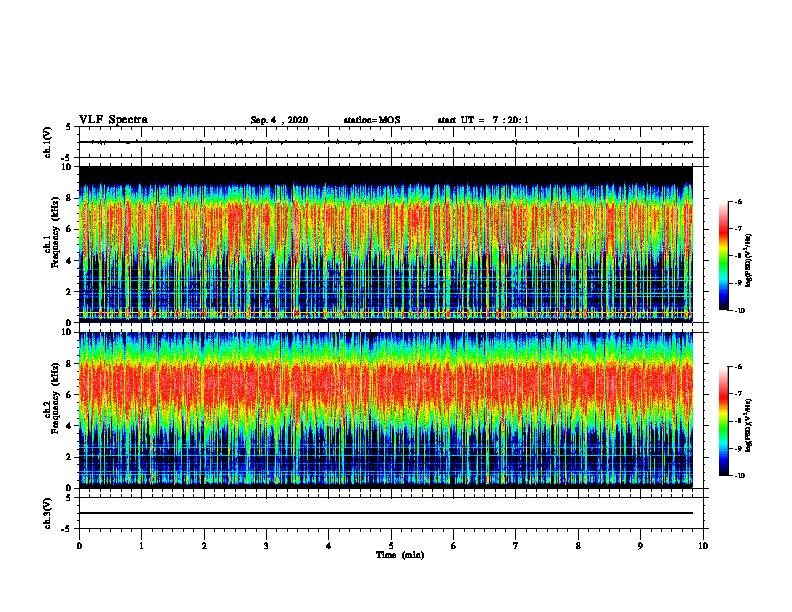Image resolution: width=792 pixels, height=612 pixels.
Task: Select the date text 'Sep. 4 , 2020'
Action: tap(279, 120)
